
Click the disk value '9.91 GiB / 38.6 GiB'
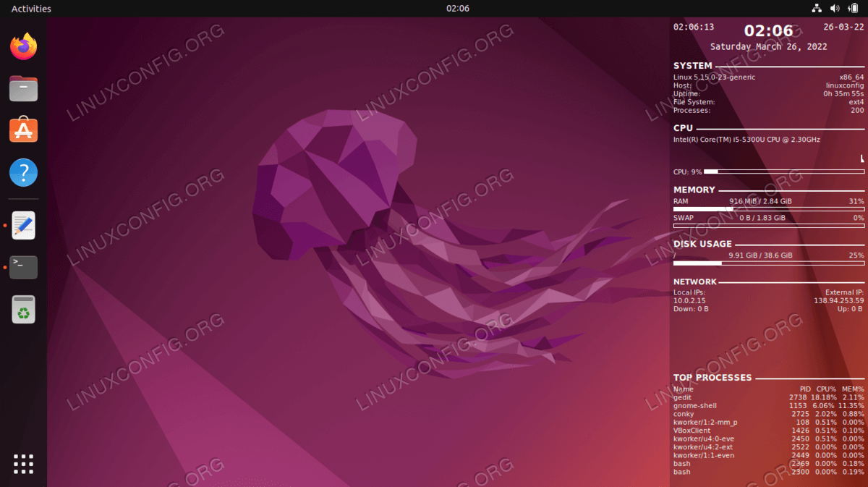click(760, 255)
